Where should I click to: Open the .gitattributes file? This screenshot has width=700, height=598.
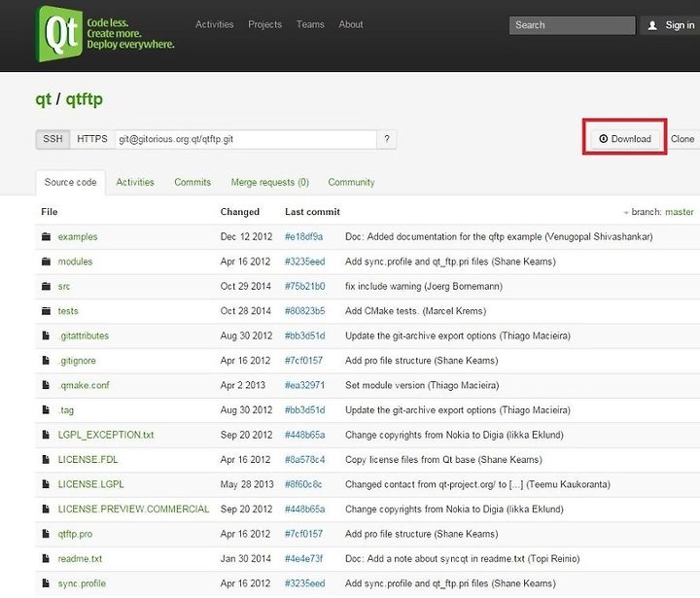[x=84, y=335]
